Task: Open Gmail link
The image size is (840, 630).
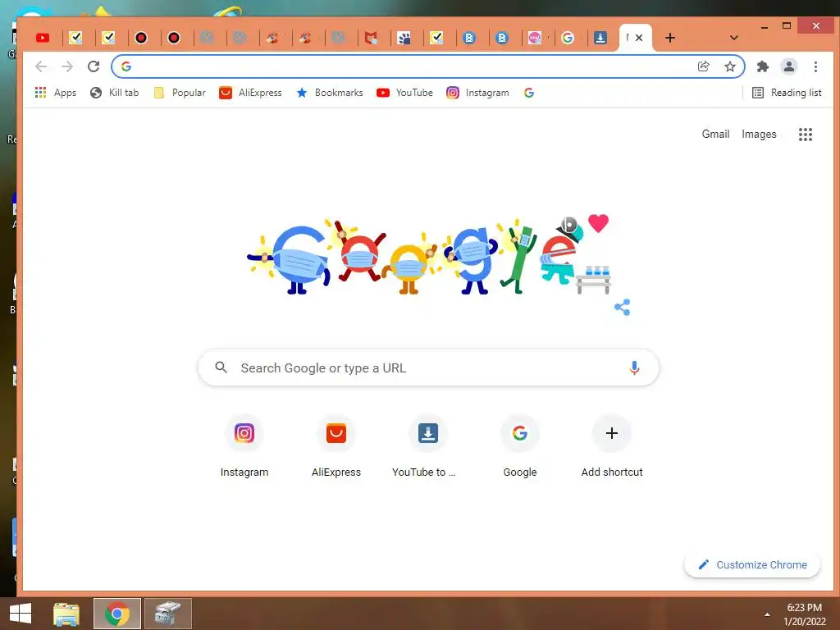Action: tap(715, 134)
